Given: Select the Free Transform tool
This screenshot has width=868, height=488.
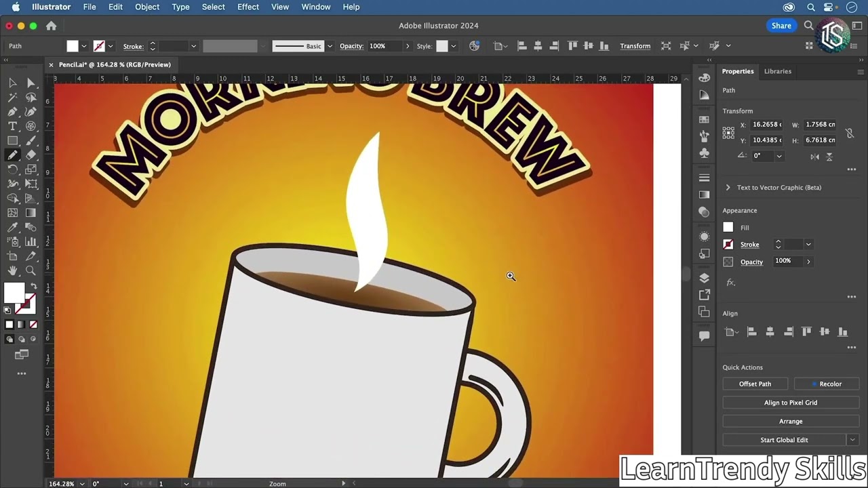Looking at the screenshot, I should tap(31, 184).
